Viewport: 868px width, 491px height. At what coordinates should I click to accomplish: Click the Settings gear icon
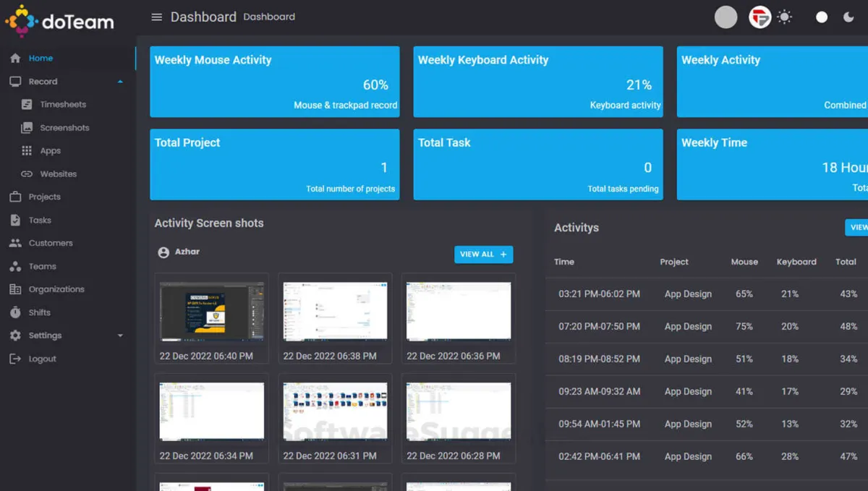(x=15, y=336)
